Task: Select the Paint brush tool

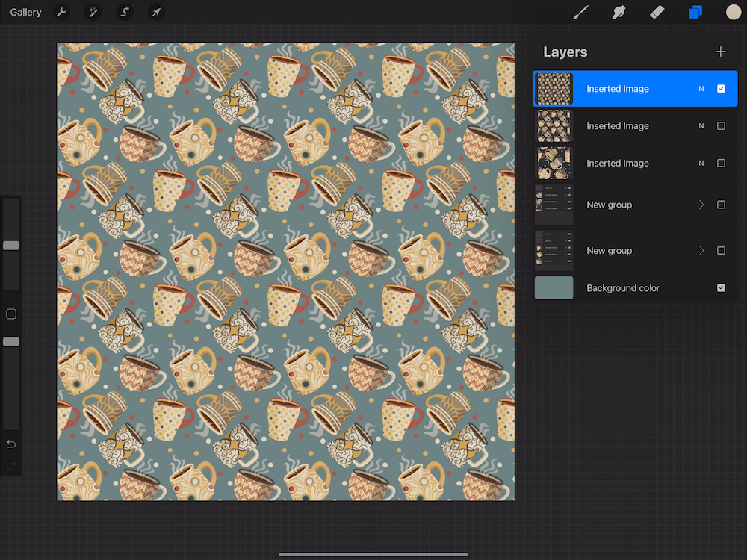Action: coord(580,13)
